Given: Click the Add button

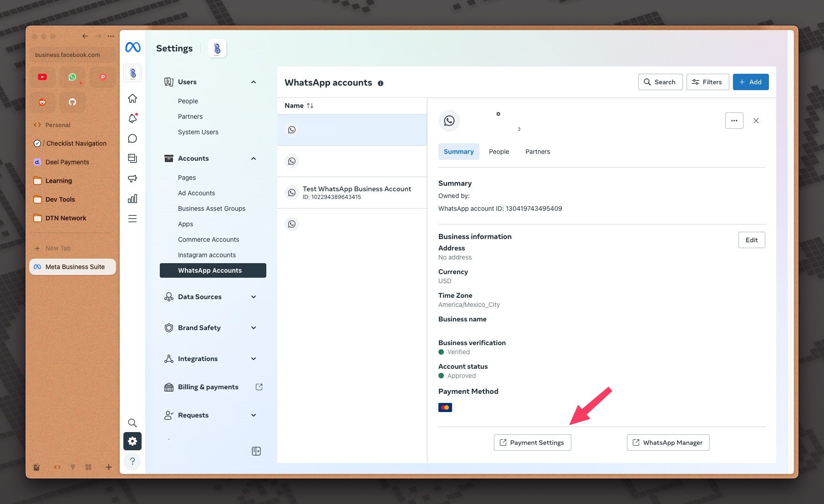Looking at the screenshot, I should tap(750, 82).
